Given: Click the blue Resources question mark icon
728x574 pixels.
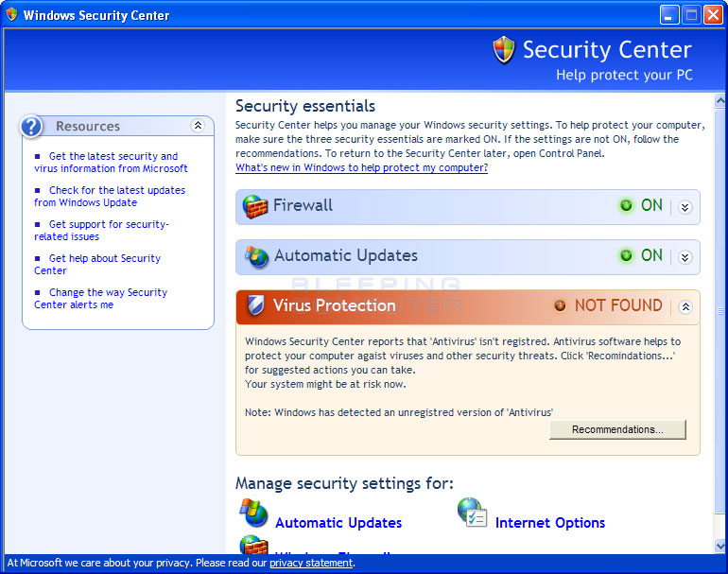Looking at the screenshot, I should [x=31, y=126].
